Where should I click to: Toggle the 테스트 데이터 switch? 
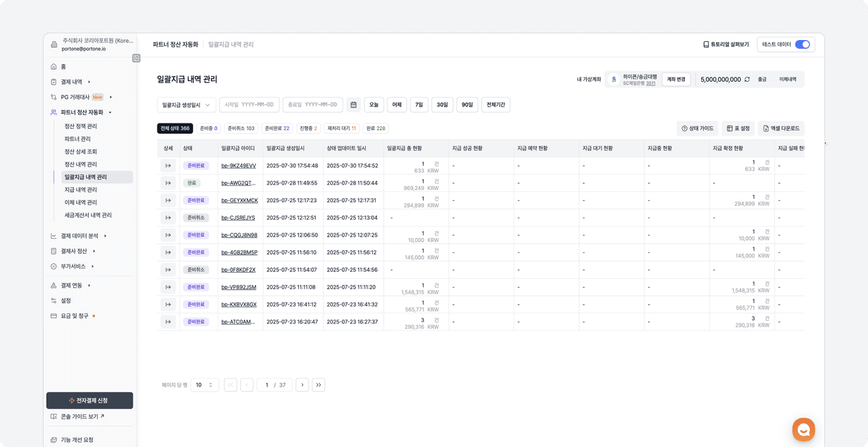pyautogui.click(x=802, y=45)
